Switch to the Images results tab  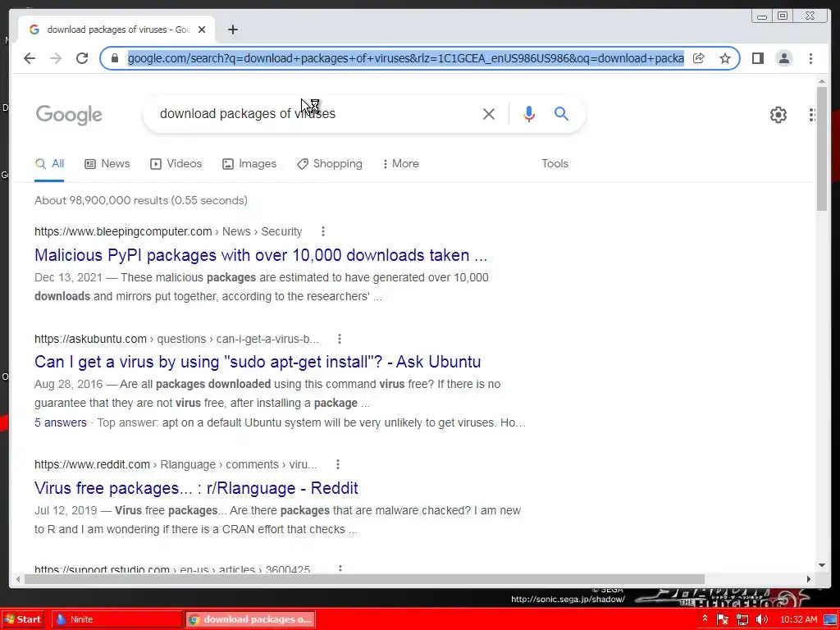(x=249, y=164)
